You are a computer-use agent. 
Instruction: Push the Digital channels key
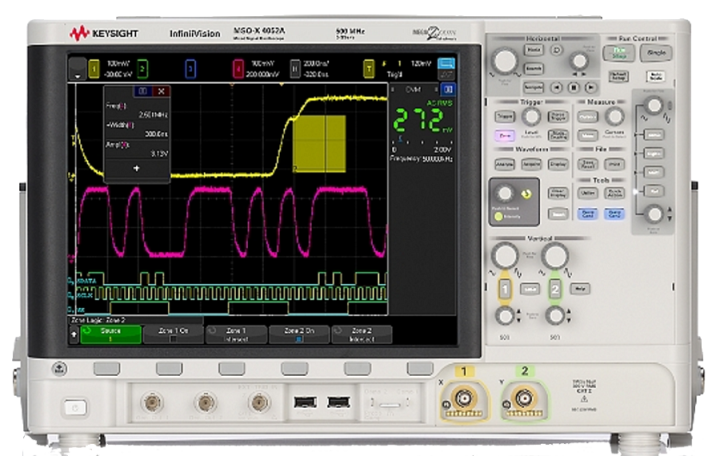click(654, 153)
